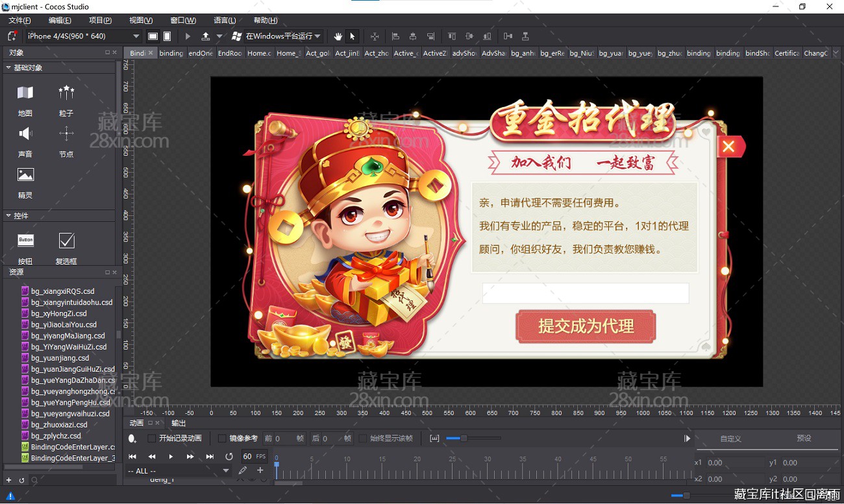Toggle the 镜像参考 checkbox

(x=222, y=438)
